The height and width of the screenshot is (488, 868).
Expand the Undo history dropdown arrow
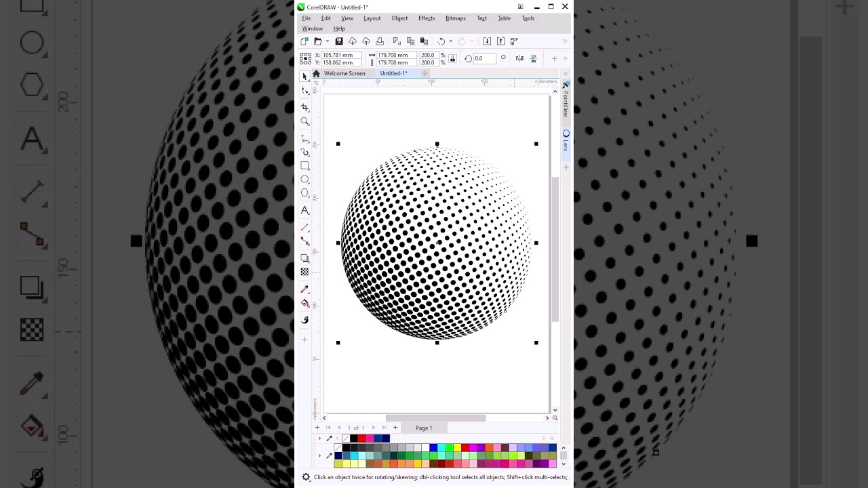point(450,42)
